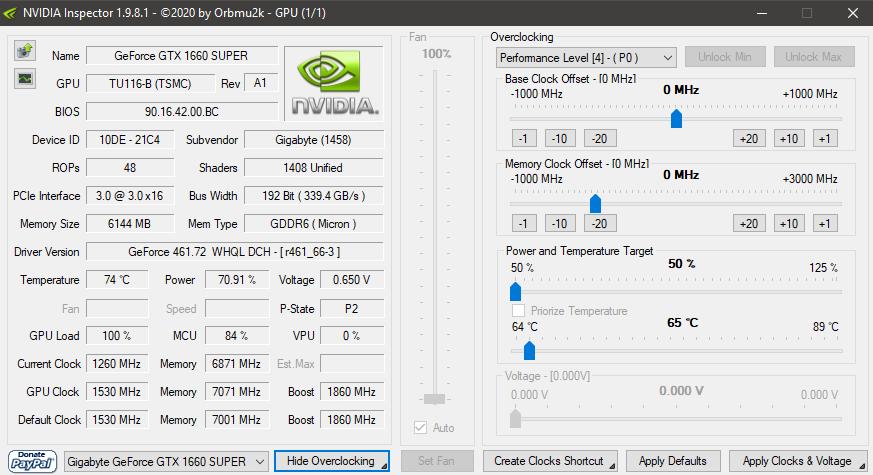Click the NVIDIA logo image
The width and height of the screenshot is (873, 475).
pos(334,83)
